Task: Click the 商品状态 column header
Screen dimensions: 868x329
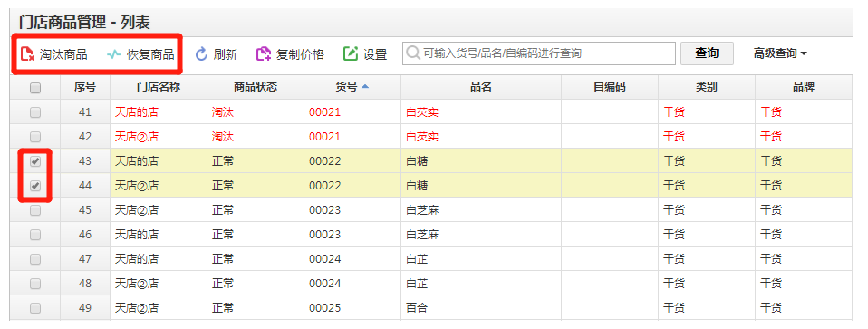Action: [x=256, y=87]
